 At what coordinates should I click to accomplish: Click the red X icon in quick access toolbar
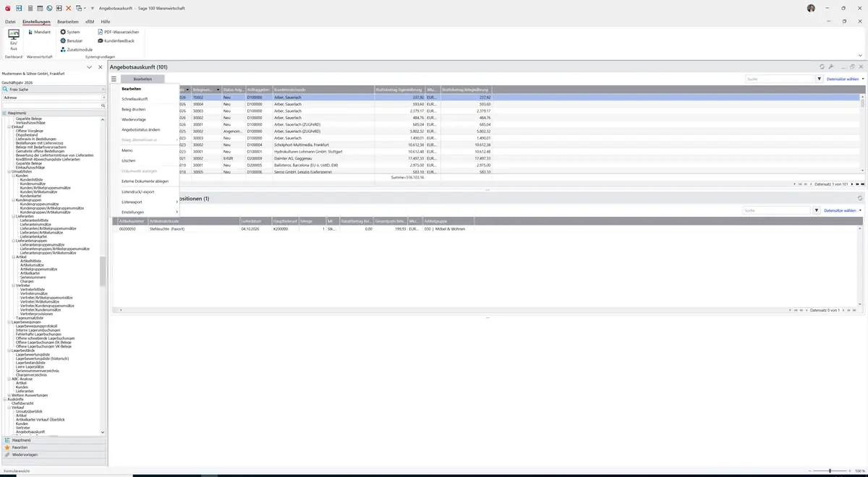pos(69,8)
